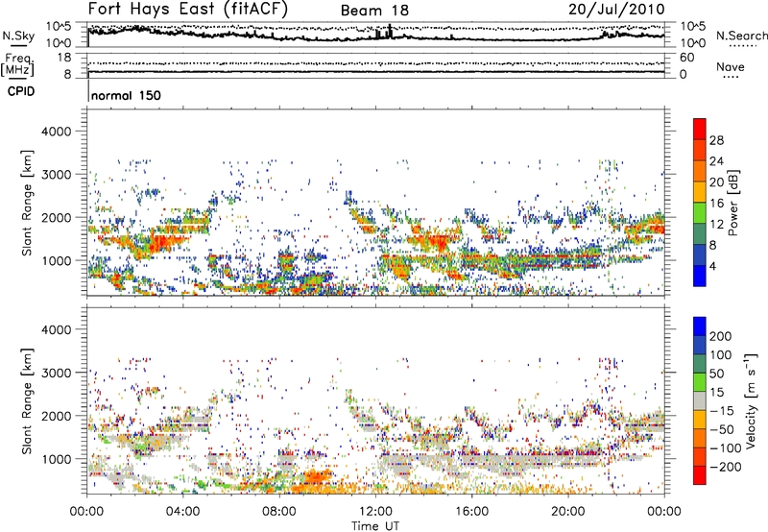
Task: Click the tall noise spike near 12:30 UT
Action: click(390, 31)
